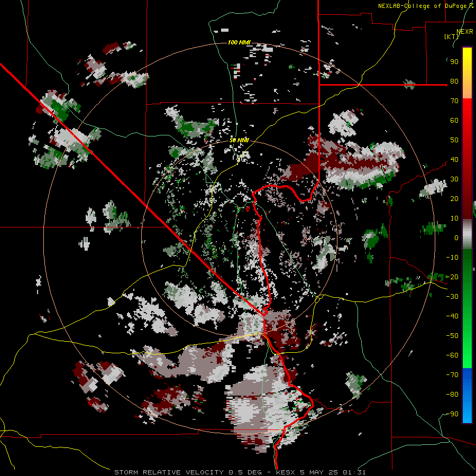
Task: Select the positive 70 scale value
Action: point(454,101)
